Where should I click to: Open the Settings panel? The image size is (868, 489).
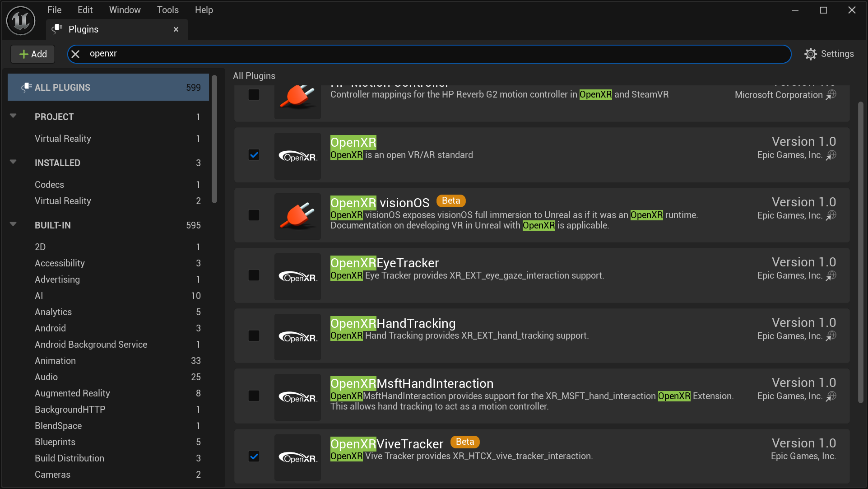pyautogui.click(x=830, y=53)
